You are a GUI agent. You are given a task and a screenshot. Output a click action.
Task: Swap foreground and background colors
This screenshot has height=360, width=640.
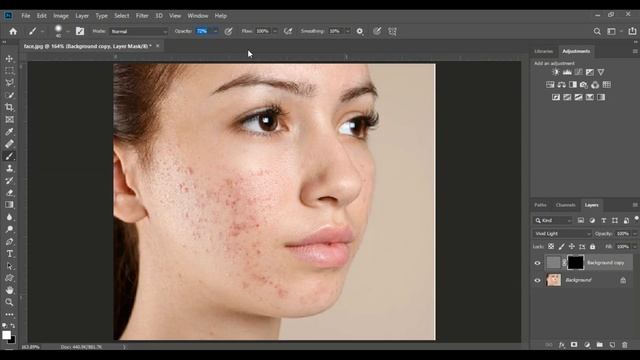(13, 326)
